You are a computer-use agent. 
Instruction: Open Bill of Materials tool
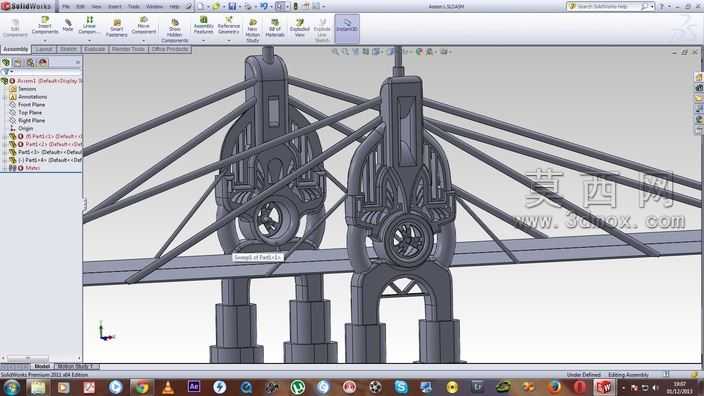(275, 28)
